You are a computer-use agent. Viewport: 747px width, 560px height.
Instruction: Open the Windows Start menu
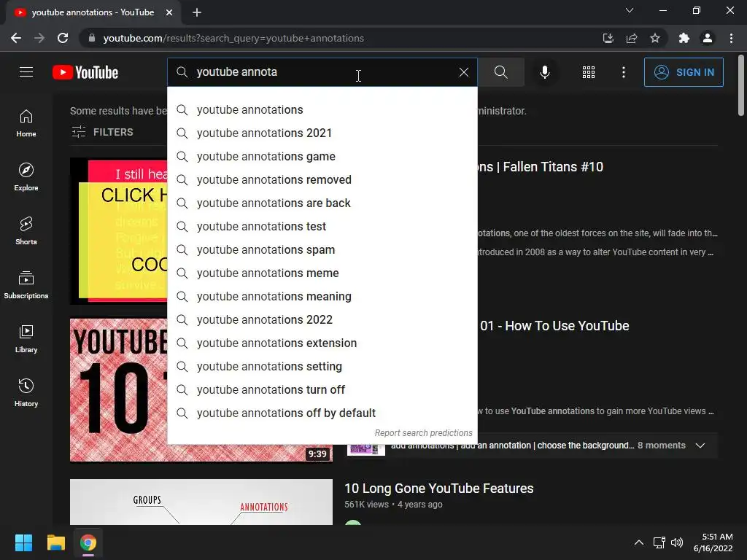coord(23,542)
